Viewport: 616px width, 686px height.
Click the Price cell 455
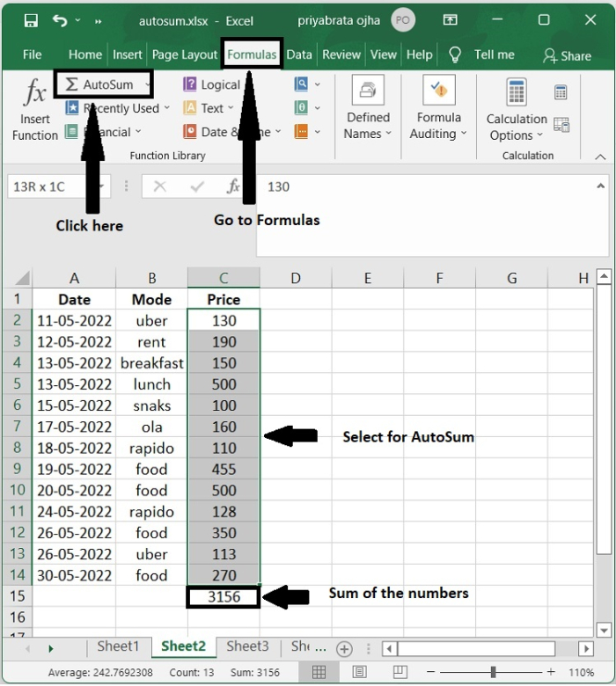pyautogui.click(x=224, y=469)
